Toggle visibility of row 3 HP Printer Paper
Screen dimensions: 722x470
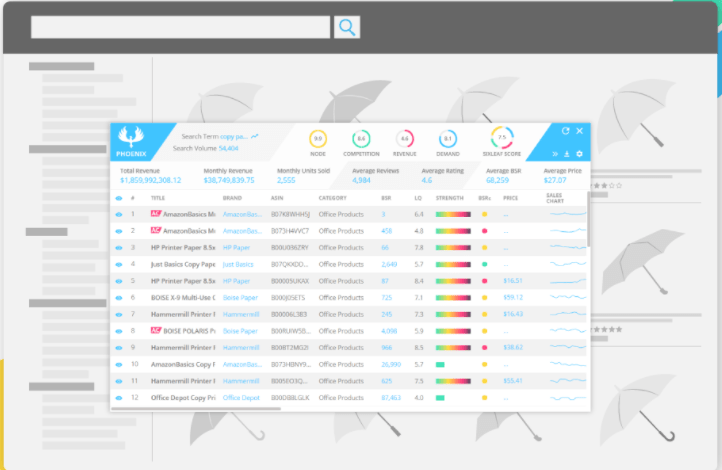119,248
